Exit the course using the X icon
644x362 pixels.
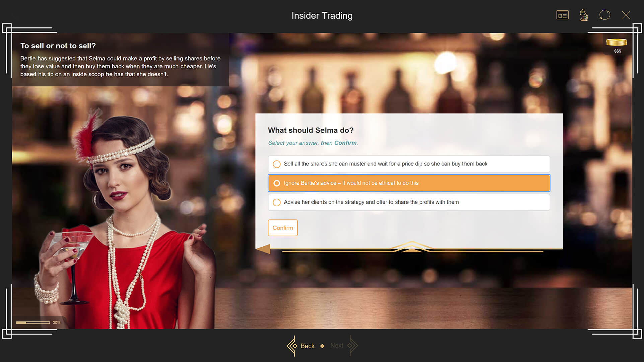coord(626,15)
